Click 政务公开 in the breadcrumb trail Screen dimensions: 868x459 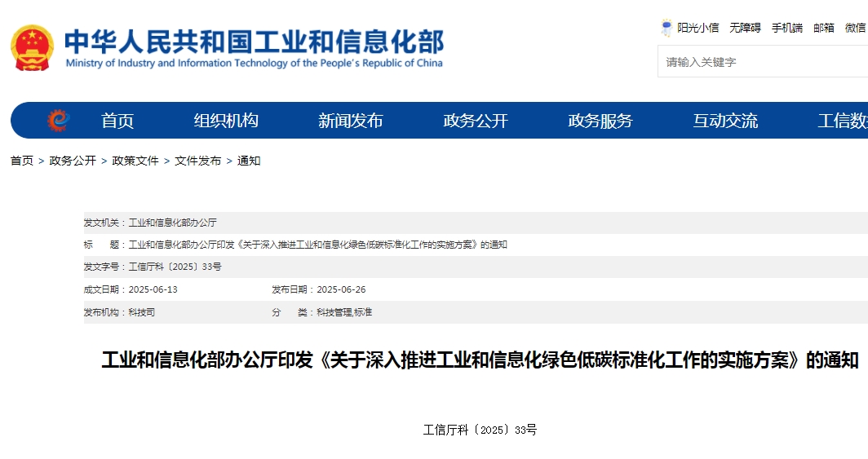73,161
